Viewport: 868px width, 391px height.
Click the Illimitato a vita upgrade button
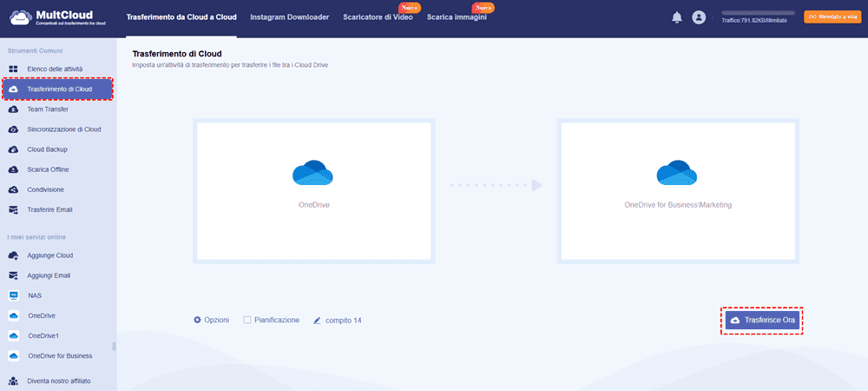pyautogui.click(x=832, y=17)
